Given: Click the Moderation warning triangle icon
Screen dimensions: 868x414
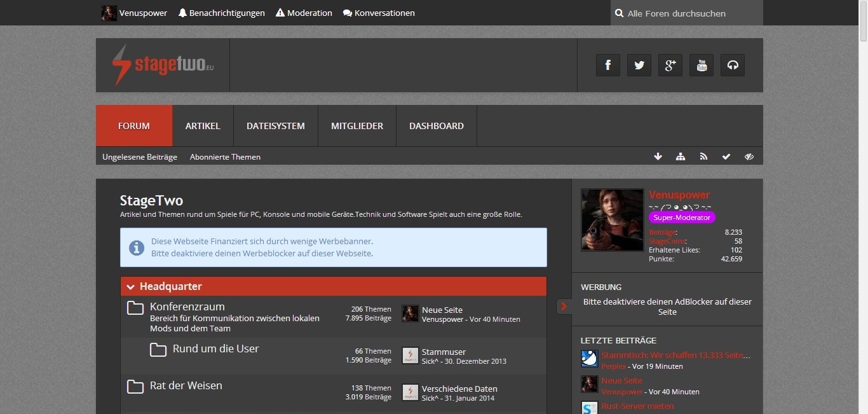Looking at the screenshot, I should click(280, 13).
